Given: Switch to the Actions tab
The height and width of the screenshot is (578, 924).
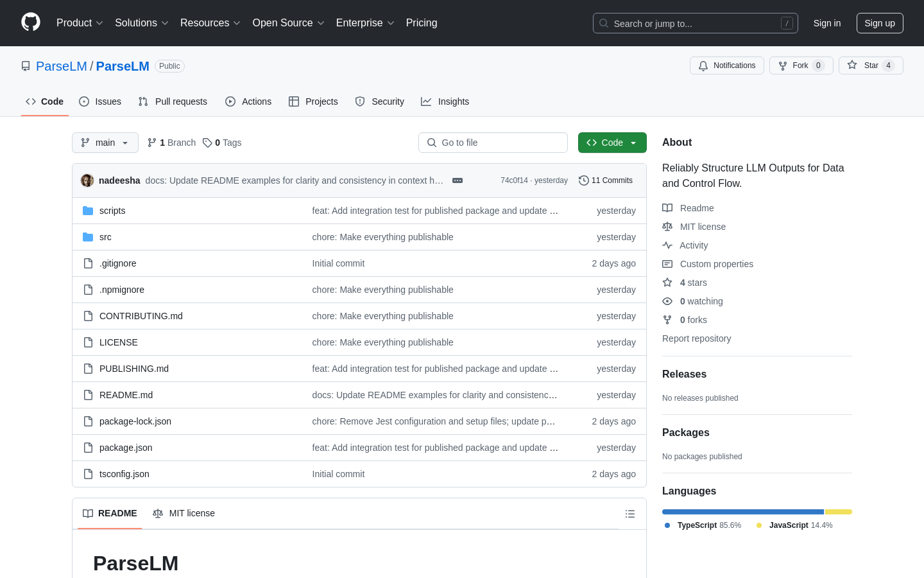Looking at the screenshot, I should coord(248,101).
